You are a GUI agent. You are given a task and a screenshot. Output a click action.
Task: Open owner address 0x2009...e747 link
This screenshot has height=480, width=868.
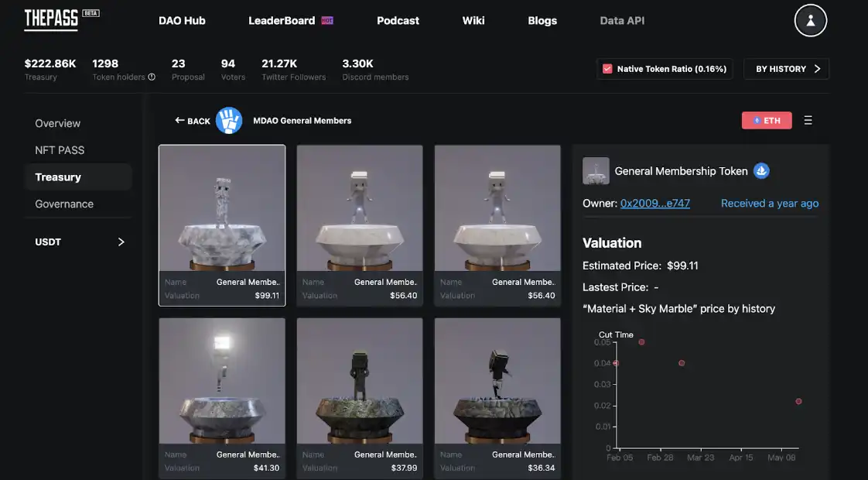(654, 204)
